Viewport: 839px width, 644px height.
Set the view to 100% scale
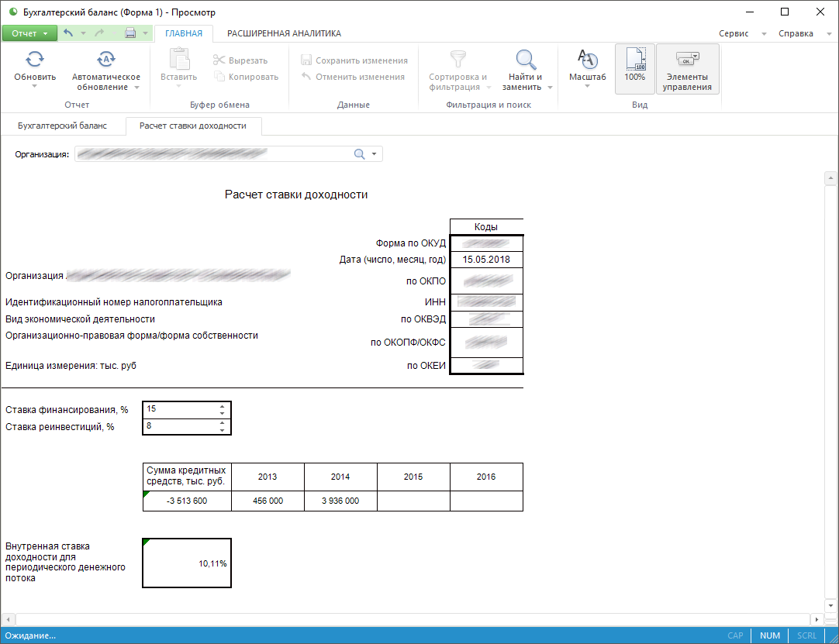point(634,68)
